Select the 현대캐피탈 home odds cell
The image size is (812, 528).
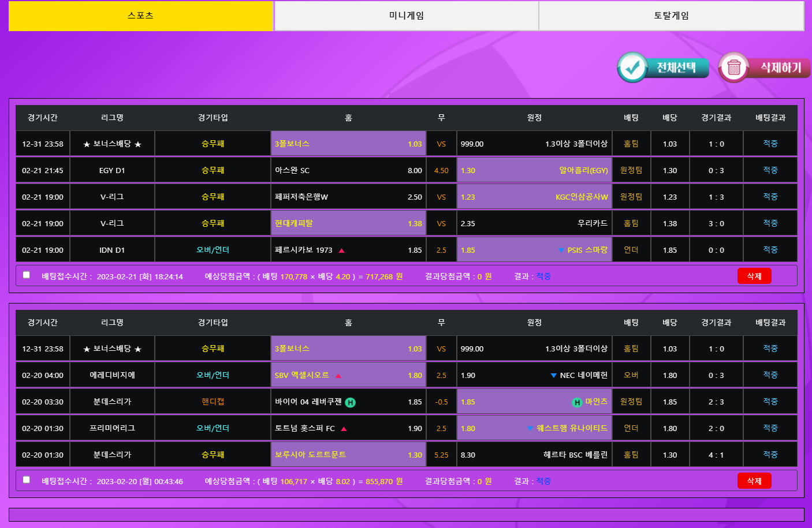[348, 223]
